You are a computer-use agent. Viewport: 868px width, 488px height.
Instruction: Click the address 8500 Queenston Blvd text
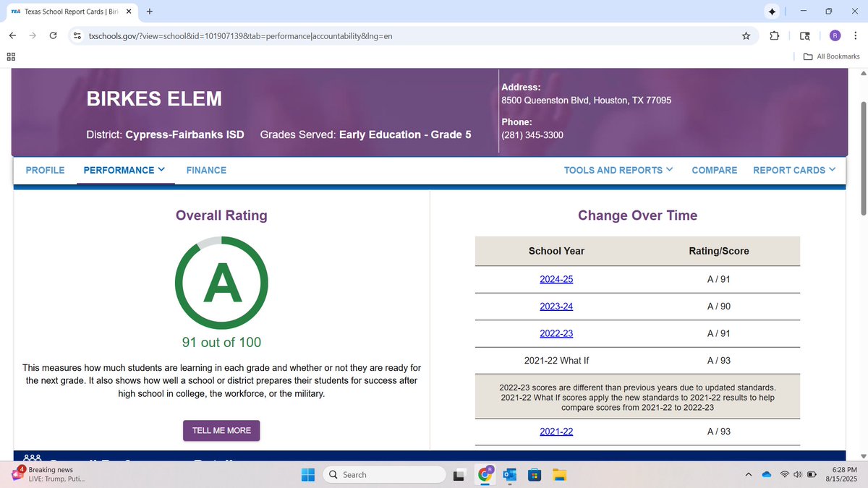coord(586,100)
